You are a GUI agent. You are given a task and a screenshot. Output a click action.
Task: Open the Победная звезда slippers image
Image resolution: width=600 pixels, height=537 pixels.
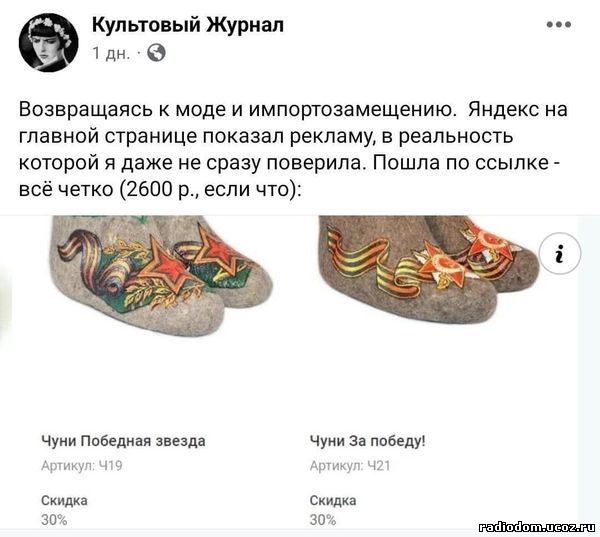pyautogui.click(x=163, y=276)
